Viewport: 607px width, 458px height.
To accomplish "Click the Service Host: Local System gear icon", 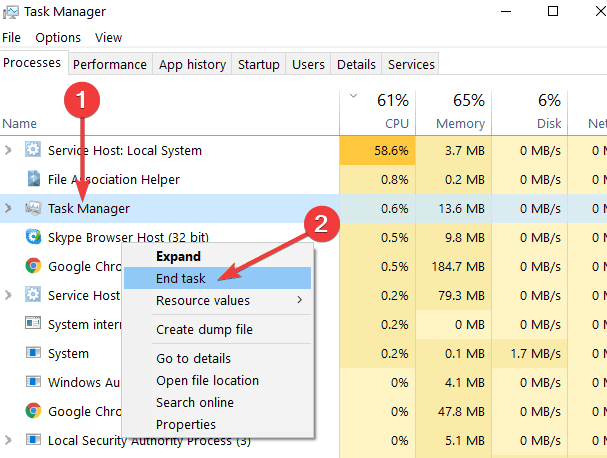I will [x=33, y=151].
